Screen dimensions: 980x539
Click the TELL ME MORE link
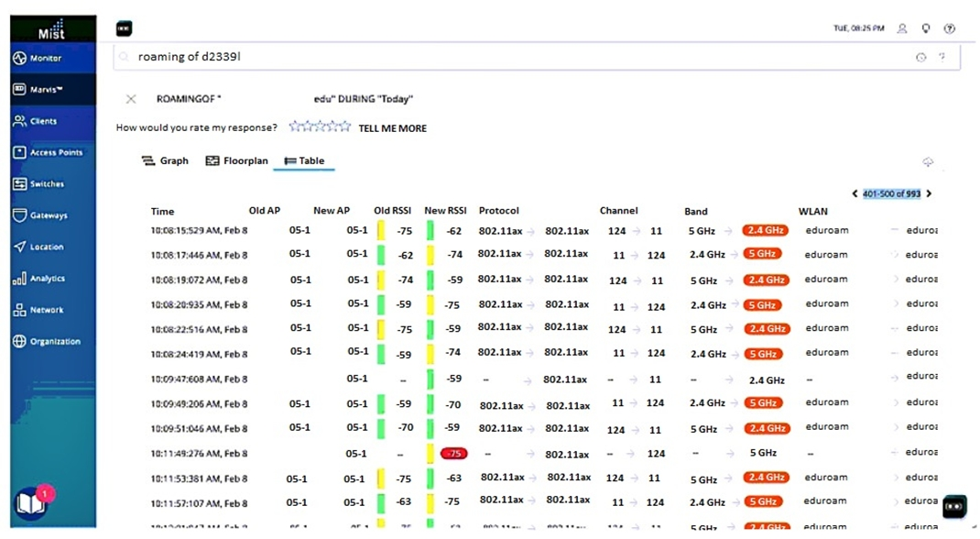392,128
